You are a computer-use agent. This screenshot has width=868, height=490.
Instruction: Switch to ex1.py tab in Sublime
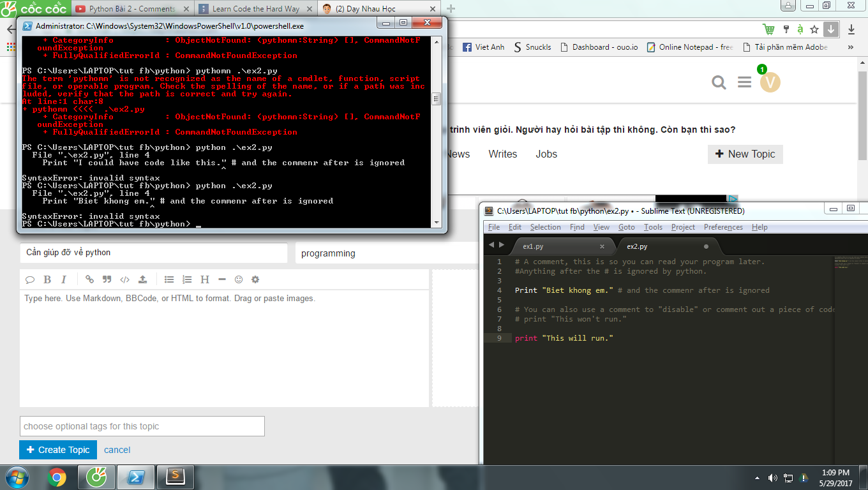tap(533, 246)
